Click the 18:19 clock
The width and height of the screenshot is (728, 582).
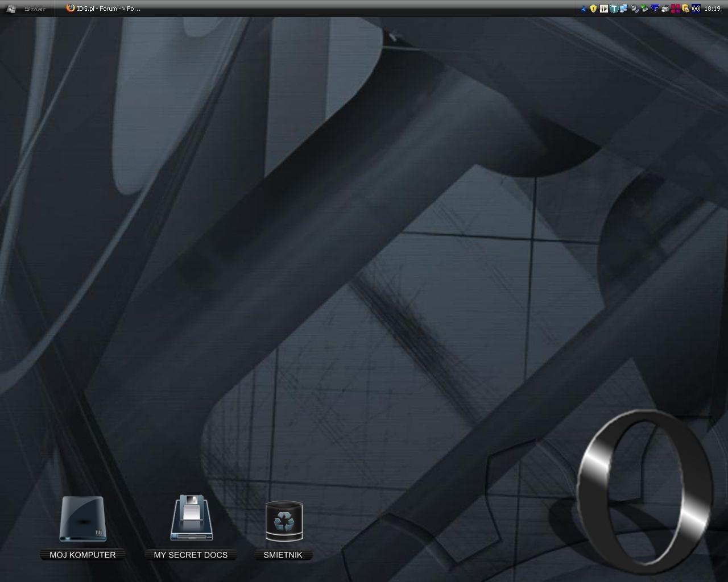(712, 9)
